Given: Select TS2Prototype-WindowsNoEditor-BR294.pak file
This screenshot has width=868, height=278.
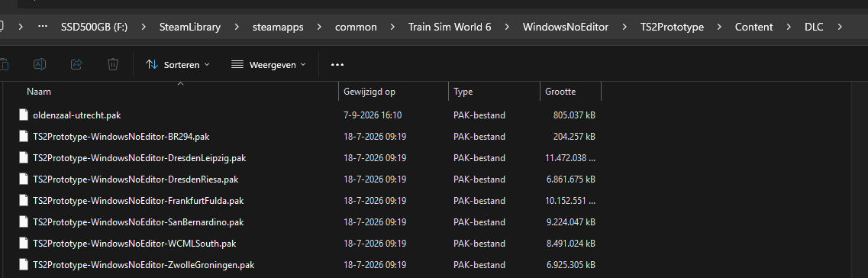Looking at the screenshot, I should coord(121,136).
